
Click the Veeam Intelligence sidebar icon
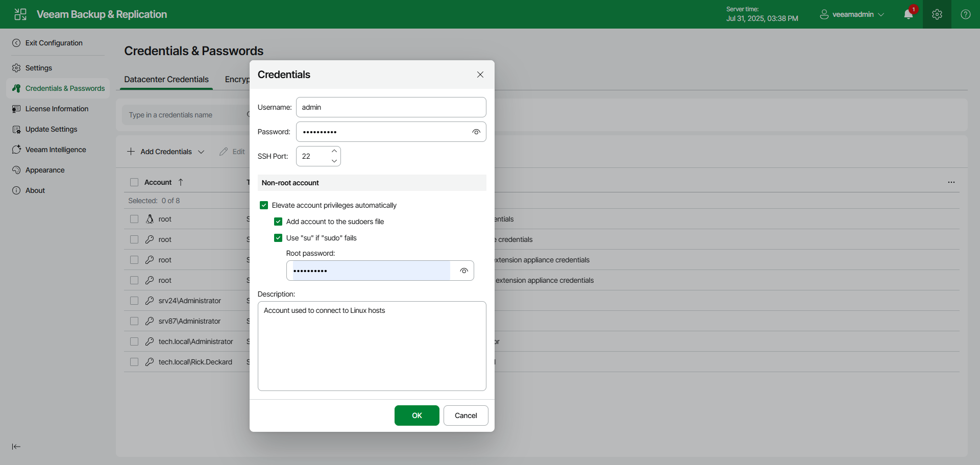(x=17, y=149)
